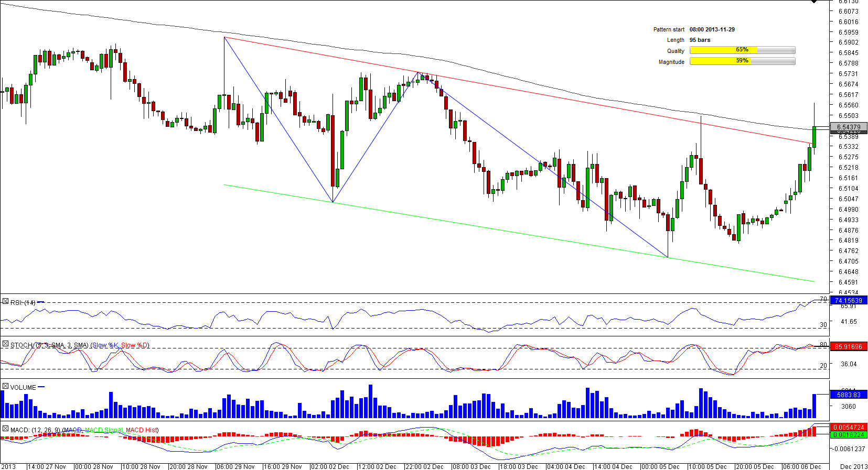Click the 02:00 02 Dec time axis label
The height and width of the screenshot is (470, 868).
coord(330,466)
